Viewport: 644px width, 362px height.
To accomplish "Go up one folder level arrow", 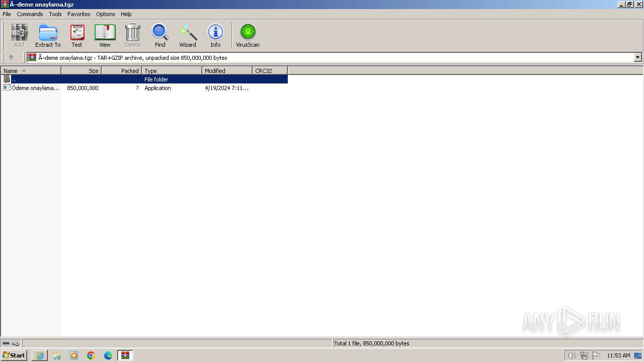I will tap(11, 57).
